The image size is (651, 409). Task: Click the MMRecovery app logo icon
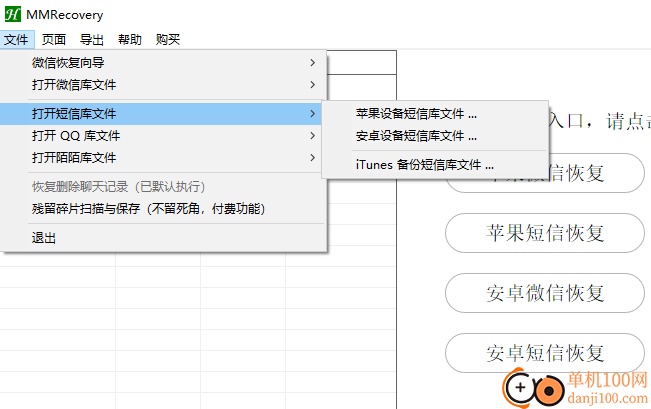(12, 14)
